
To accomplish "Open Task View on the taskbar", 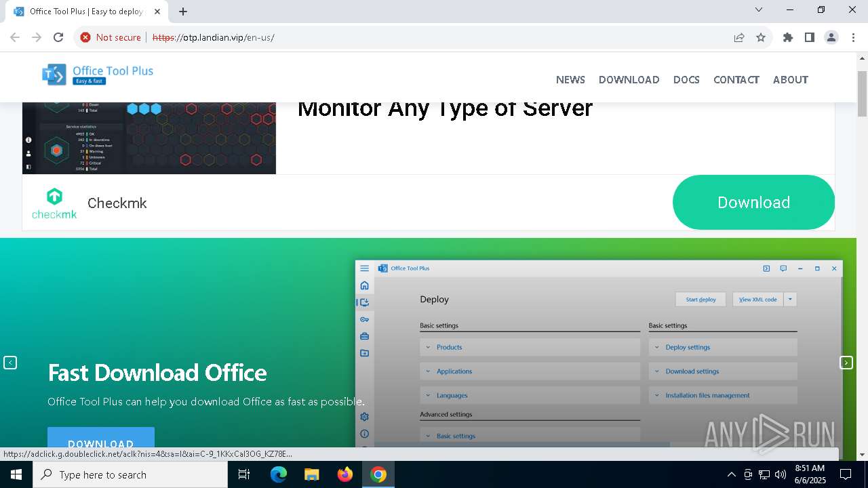I will (244, 474).
